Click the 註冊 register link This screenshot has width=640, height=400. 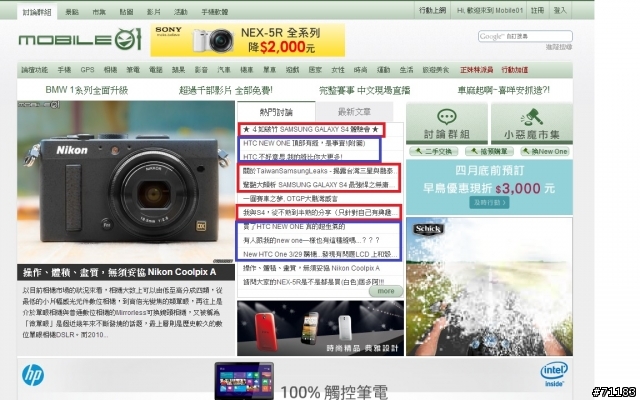537,10
